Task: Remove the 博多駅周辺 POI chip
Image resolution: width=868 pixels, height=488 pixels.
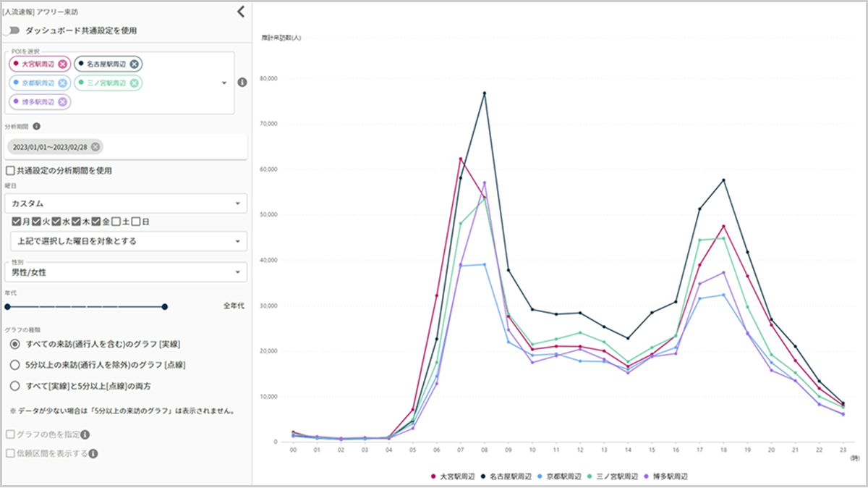Action: click(63, 102)
